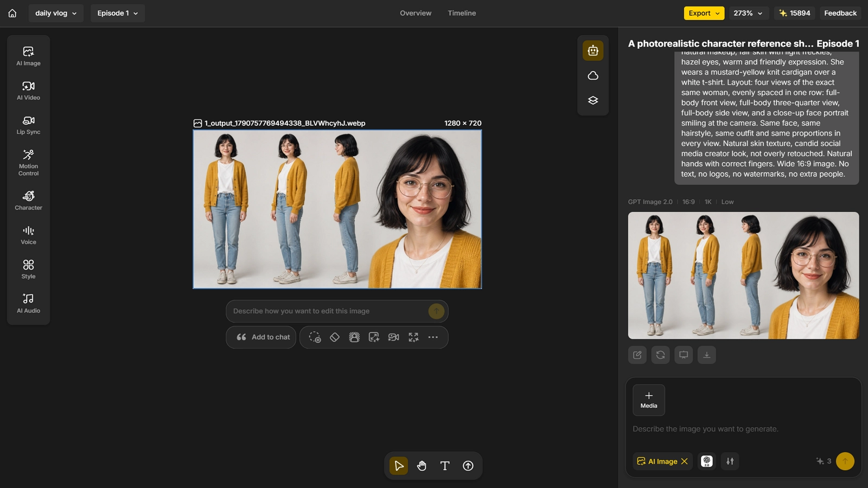Screen dimensions: 868x488
Task: Switch to the Overview tab
Action: [416, 13]
